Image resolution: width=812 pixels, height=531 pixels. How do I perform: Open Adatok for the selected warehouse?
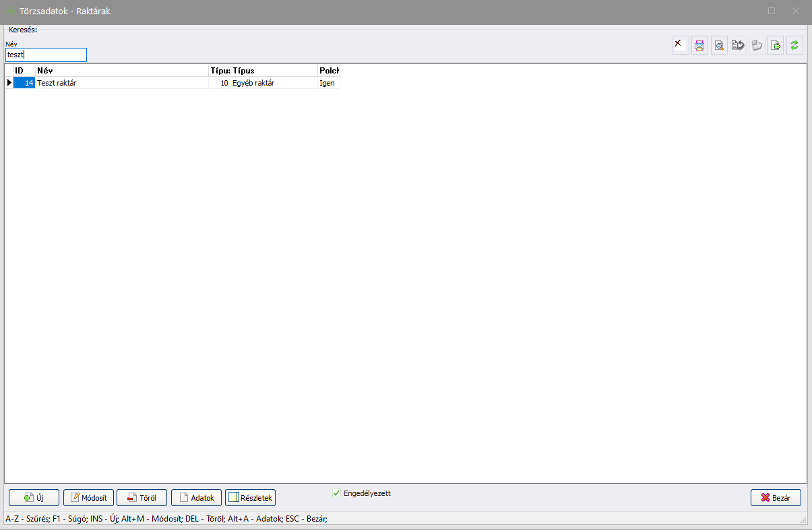pos(197,498)
